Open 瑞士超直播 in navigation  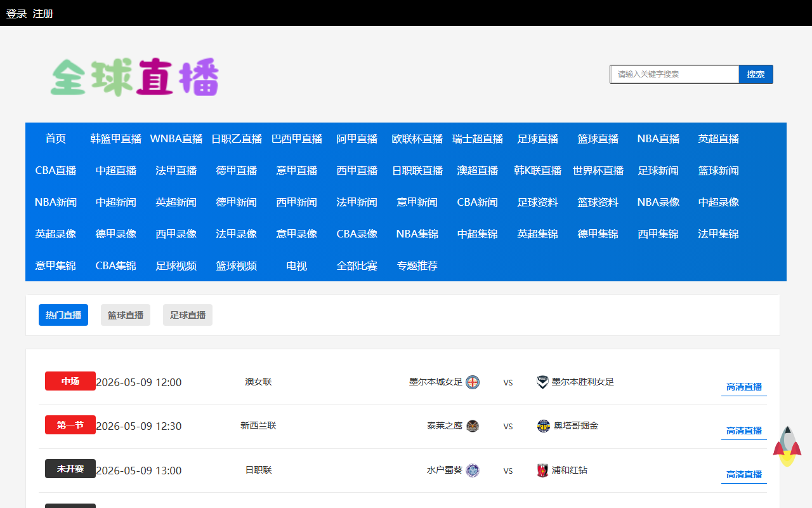[x=478, y=138]
